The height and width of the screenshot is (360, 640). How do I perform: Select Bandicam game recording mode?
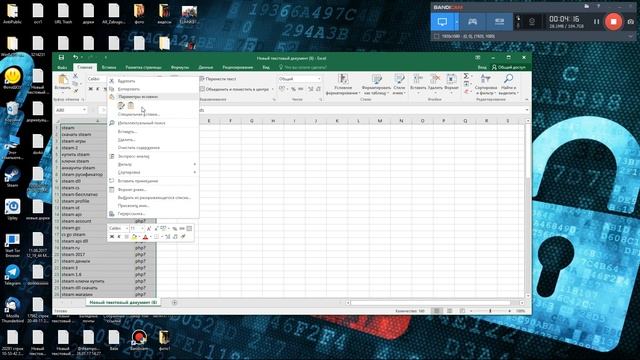pos(472,22)
